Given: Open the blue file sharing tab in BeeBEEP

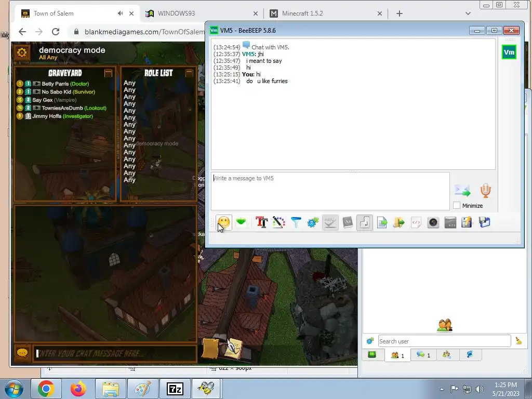Looking at the screenshot, I should pos(470,355).
